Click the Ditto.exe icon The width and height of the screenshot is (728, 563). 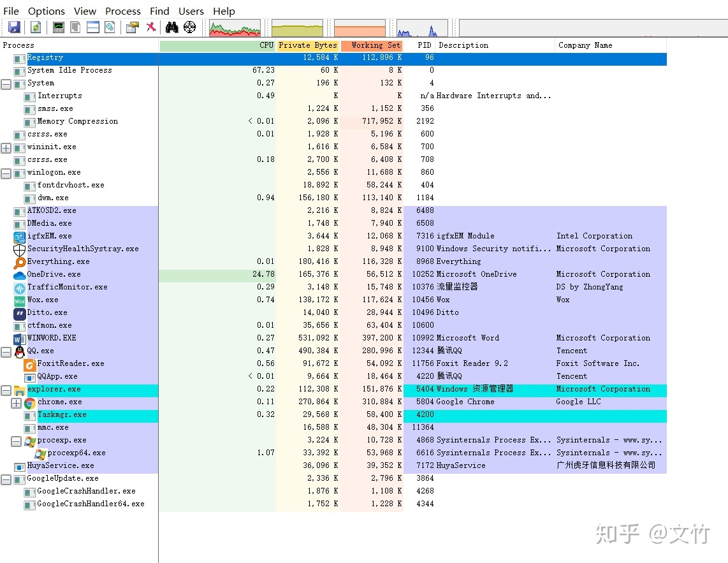(20, 314)
